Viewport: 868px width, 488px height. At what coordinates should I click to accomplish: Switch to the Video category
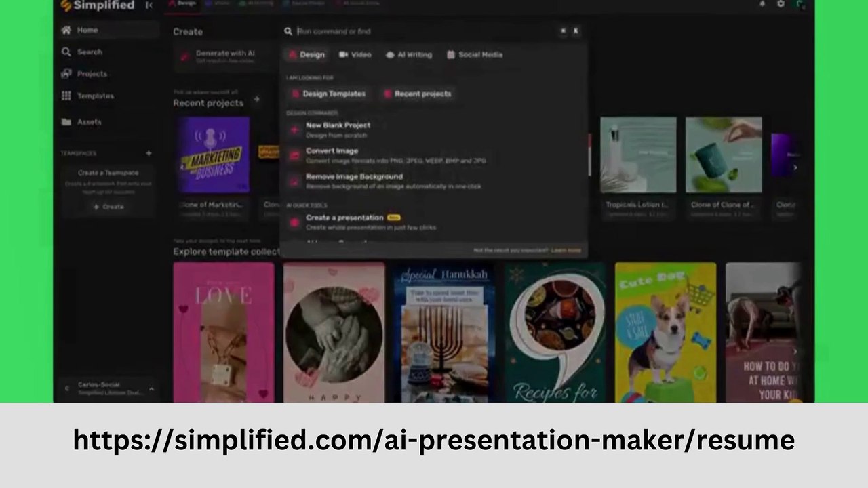355,54
